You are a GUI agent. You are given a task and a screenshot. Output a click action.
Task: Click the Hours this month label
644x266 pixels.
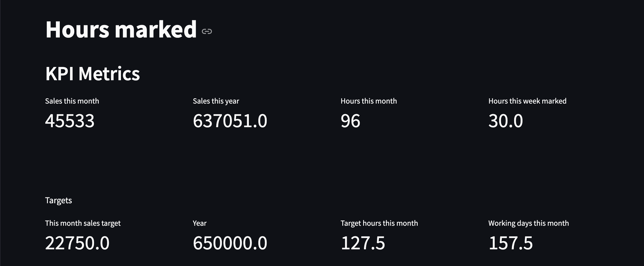[369, 101]
